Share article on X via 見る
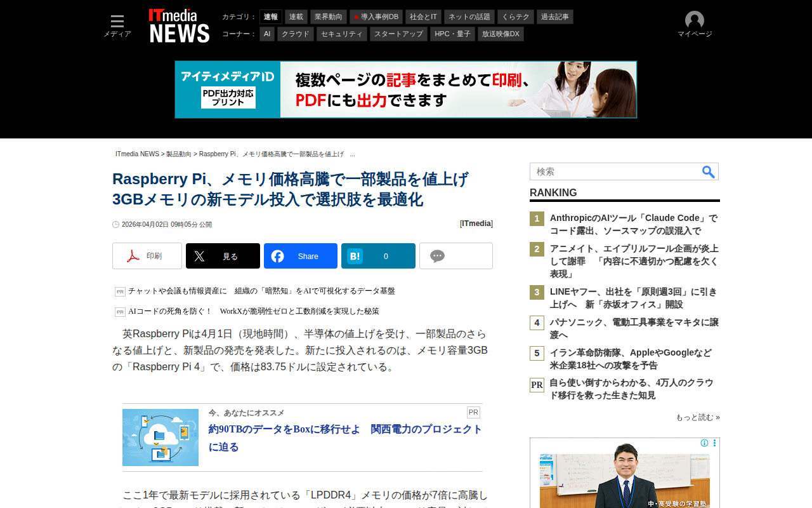 click(223, 256)
